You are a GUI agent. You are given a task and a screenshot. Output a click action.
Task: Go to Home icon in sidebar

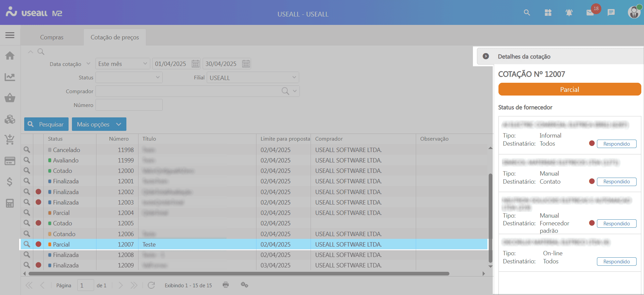click(x=10, y=56)
